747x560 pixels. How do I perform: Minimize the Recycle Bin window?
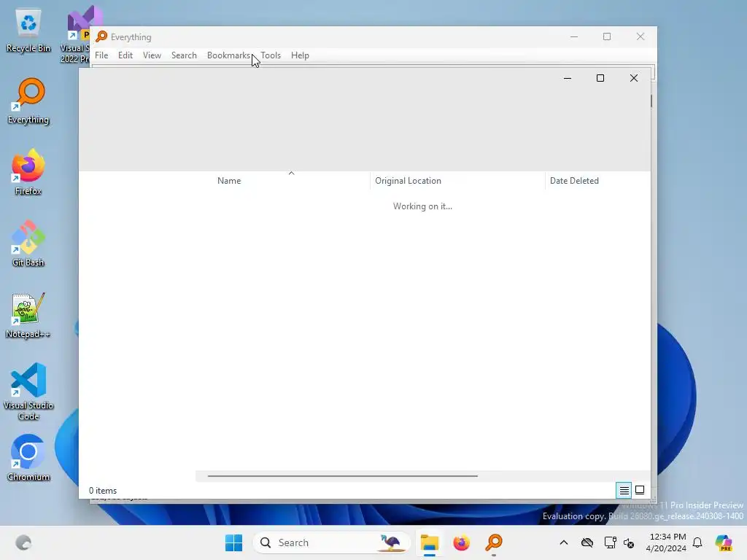[x=568, y=78]
